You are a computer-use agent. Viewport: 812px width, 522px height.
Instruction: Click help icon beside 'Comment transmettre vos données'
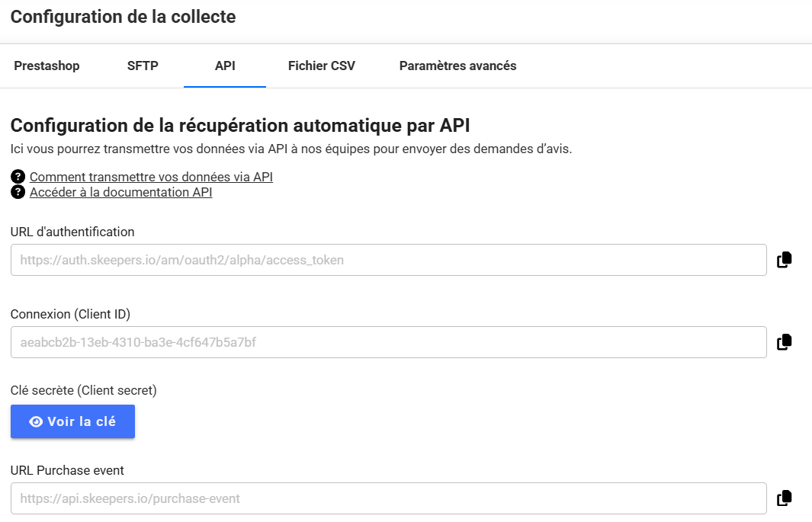click(18, 177)
